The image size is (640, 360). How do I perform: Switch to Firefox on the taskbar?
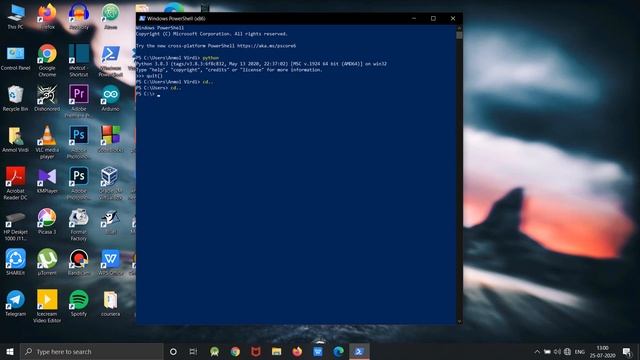coord(297,351)
